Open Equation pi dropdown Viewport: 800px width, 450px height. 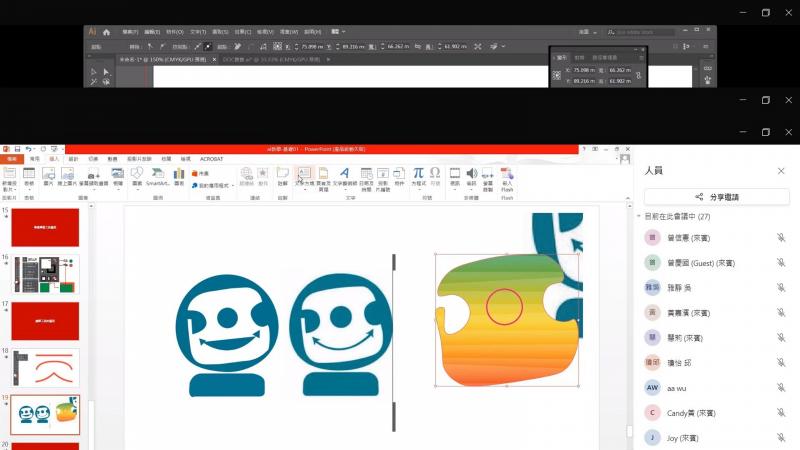click(418, 187)
